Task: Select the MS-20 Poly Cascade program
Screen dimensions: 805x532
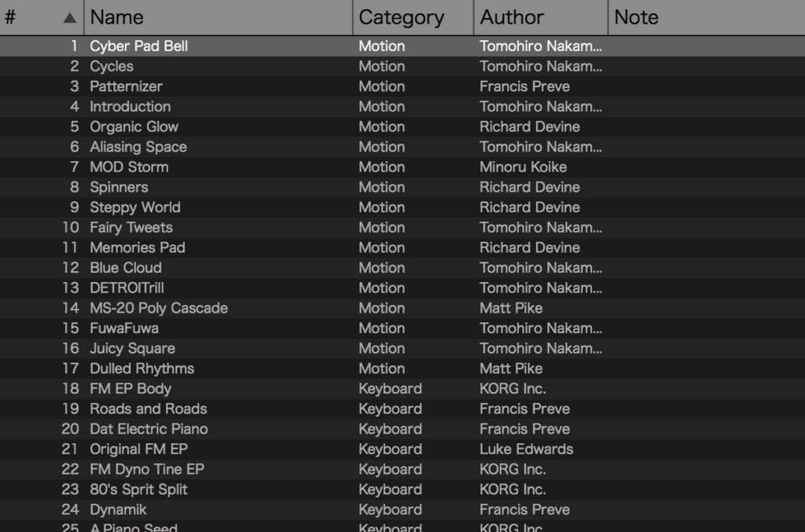Action: click(x=158, y=308)
